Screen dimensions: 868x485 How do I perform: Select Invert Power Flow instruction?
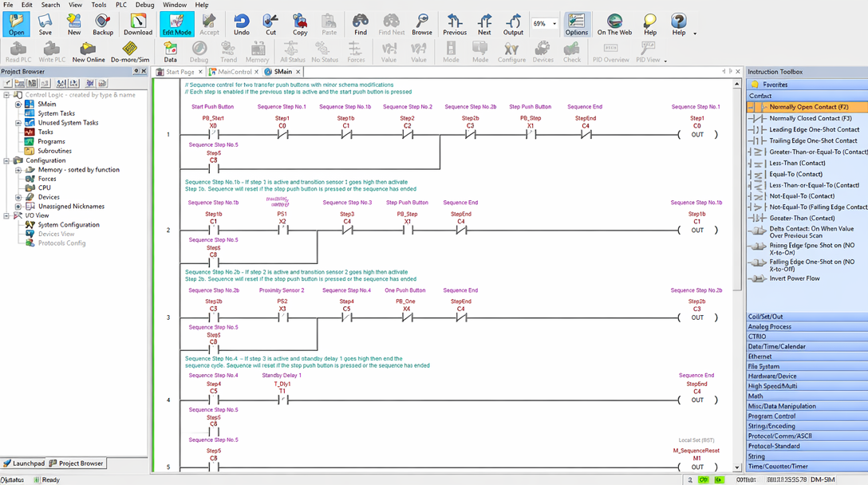point(807,278)
